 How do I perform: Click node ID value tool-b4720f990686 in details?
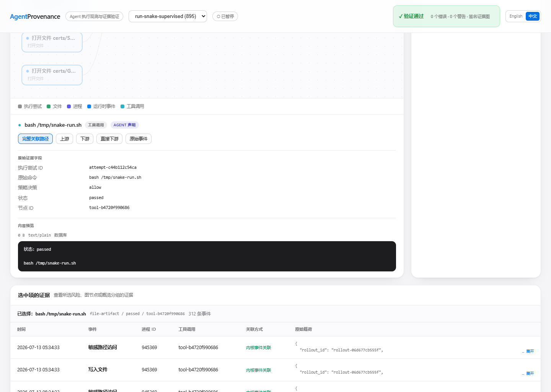[109, 207]
